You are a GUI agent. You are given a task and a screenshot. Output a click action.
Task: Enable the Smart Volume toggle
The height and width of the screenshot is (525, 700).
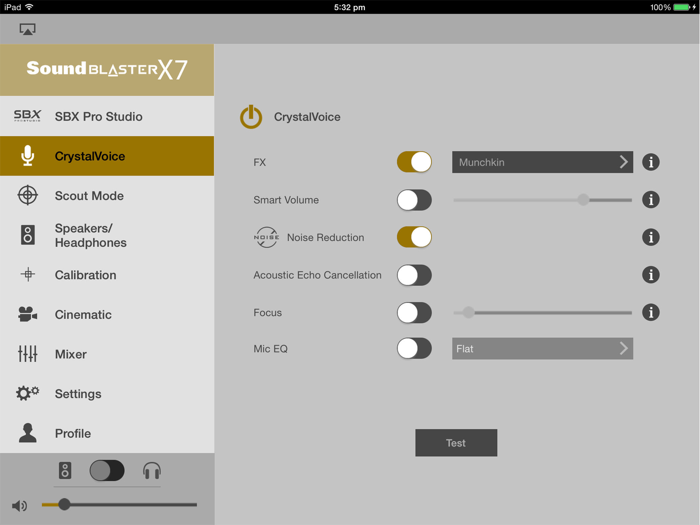(414, 200)
